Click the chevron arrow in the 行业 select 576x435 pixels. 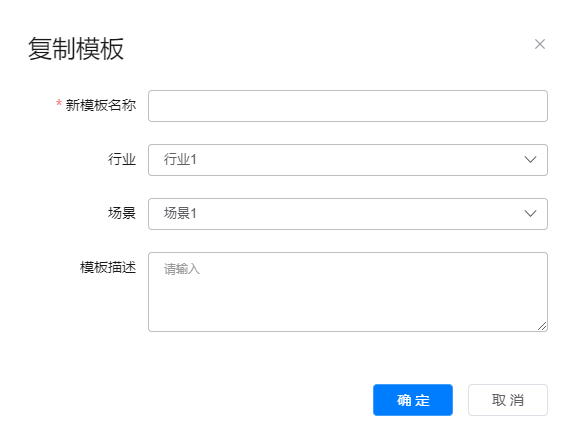coord(530,160)
